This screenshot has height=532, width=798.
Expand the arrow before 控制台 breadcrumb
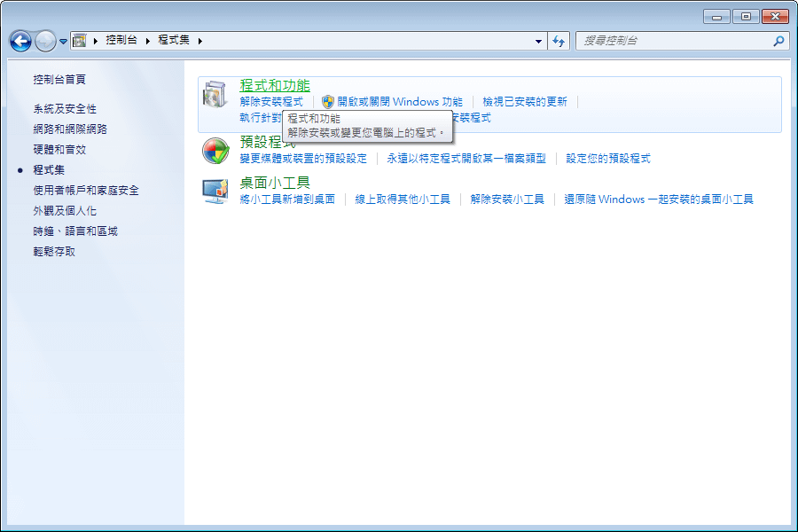95,41
